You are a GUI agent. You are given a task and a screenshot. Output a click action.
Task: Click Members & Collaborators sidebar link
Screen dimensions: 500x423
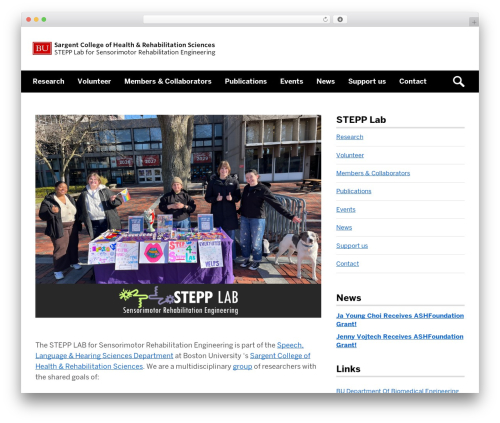pos(373,173)
